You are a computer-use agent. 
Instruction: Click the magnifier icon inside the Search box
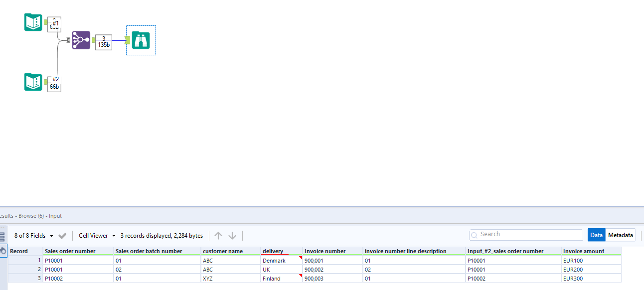pyautogui.click(x=474, y=234)
